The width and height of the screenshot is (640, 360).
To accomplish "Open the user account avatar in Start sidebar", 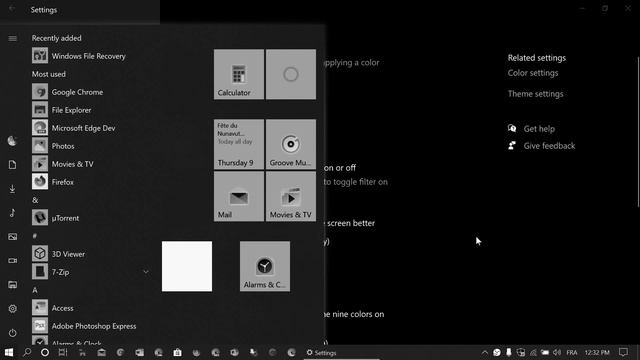I will point(12,141).
